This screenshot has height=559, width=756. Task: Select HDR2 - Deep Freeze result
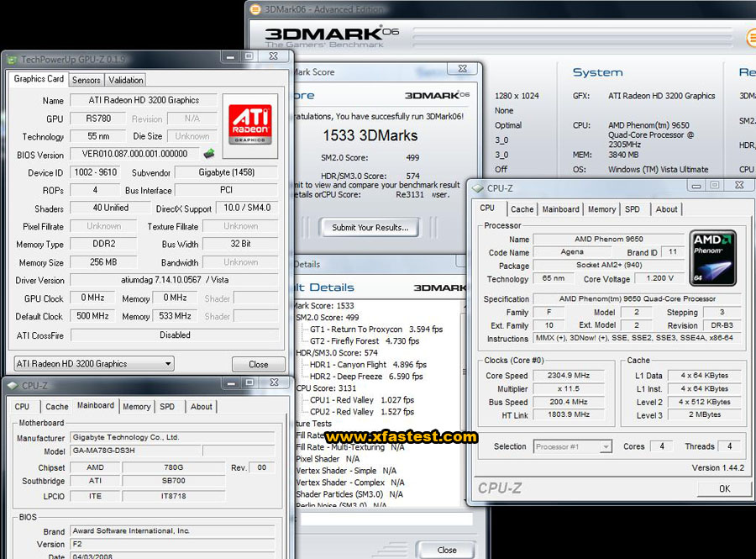click(366, 377)
